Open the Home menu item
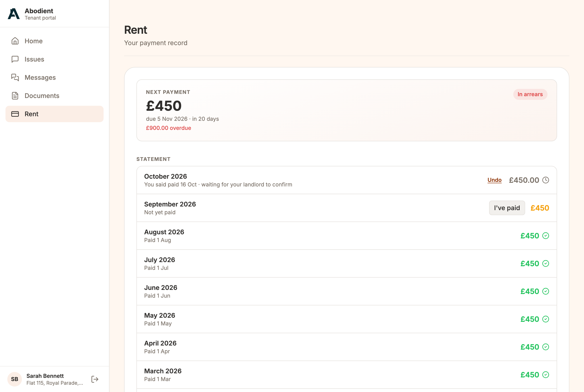The height and width of the screenshot is (392, 584). [54, 41]
